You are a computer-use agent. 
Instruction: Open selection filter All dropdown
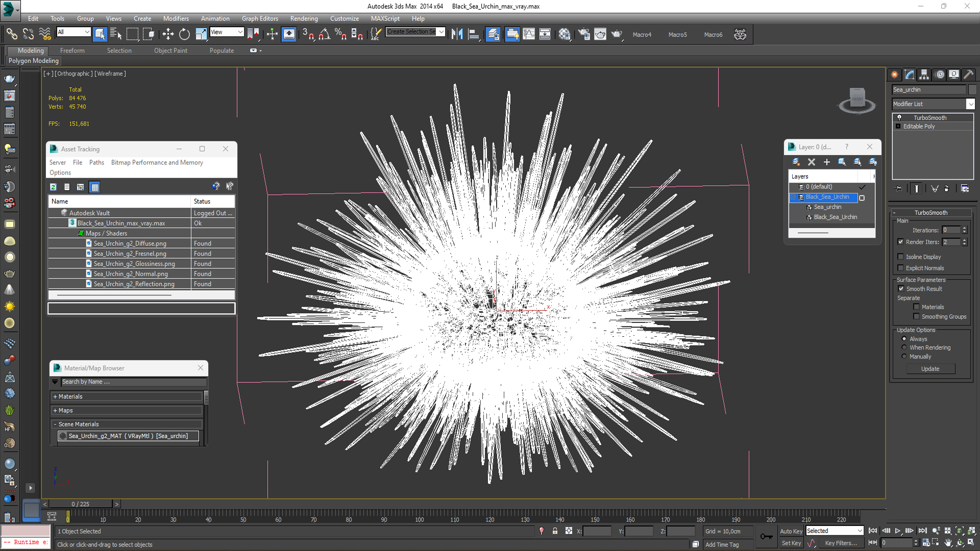(x=73, y=32)
